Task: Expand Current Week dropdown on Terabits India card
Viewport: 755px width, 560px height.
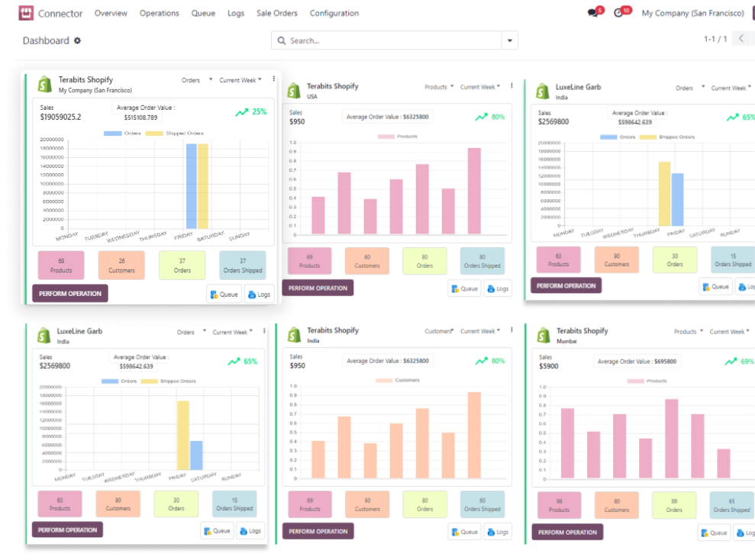Action: pos(480,331)
